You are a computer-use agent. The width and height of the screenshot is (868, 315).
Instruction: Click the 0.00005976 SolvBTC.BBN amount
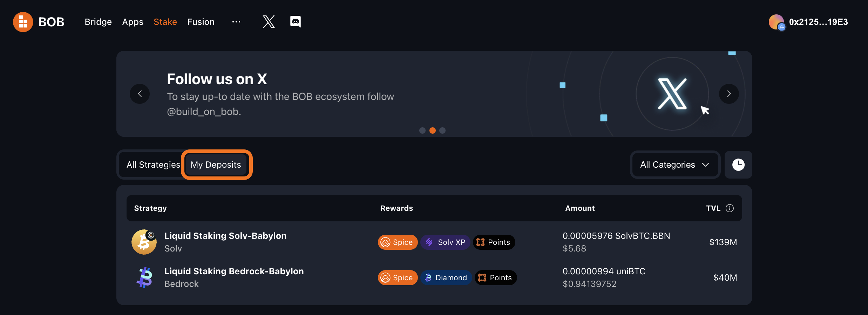tap(616, 236)
